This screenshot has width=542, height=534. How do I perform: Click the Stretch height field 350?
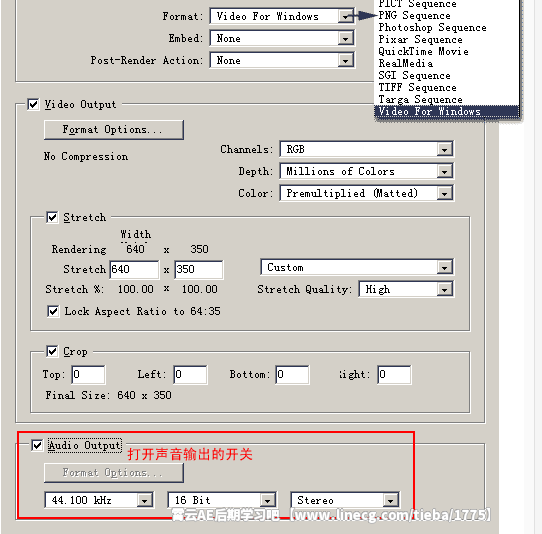pos(199,269)
